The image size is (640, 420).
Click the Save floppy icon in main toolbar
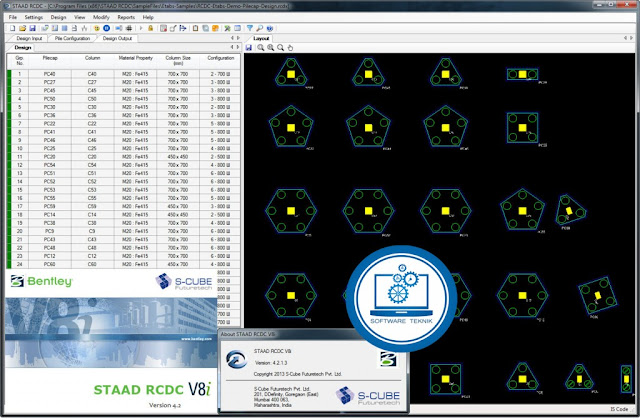[x=32, y=28]
